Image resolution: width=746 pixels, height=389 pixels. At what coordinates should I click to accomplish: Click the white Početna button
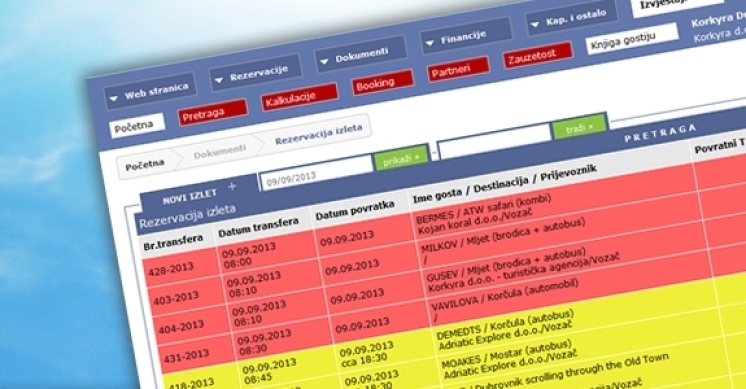[x=137, y=126]
